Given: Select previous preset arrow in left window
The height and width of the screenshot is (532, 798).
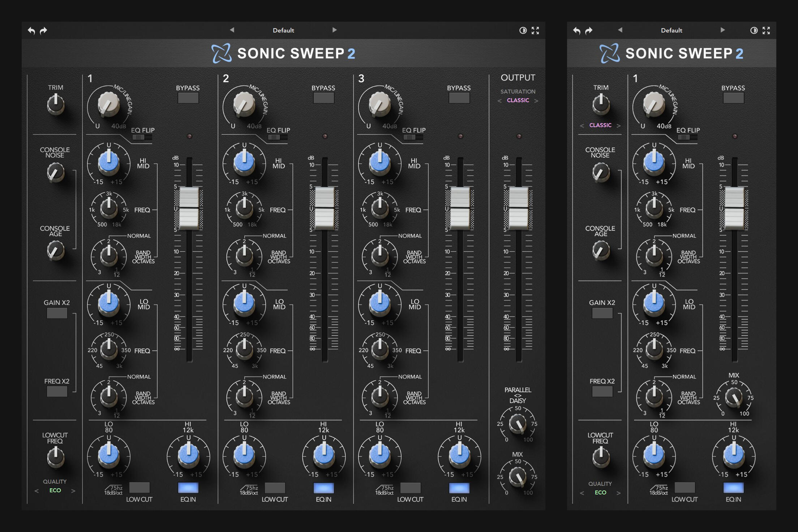Looking at the screenshot, I should coord(232,30).
